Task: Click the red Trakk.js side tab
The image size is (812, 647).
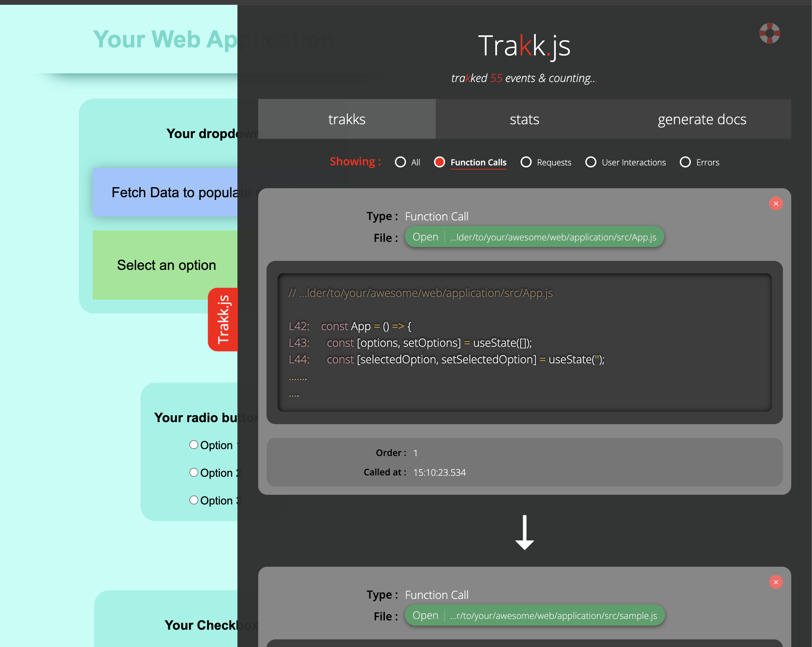Action: click(223, 320)
